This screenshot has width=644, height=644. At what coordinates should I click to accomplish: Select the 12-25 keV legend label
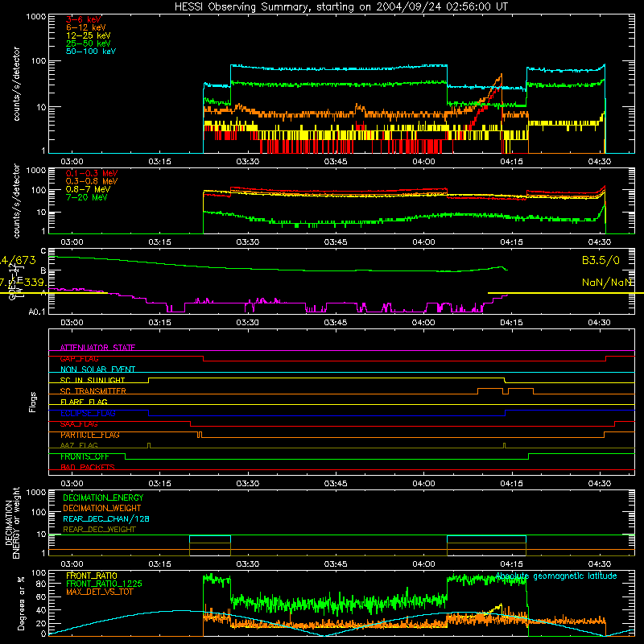click(89, 35)
